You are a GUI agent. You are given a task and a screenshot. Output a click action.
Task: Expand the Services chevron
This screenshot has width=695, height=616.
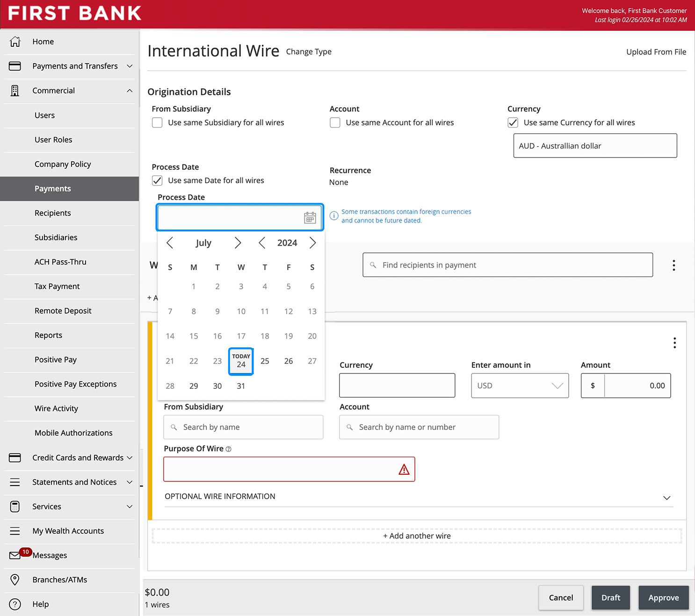pyautogui.click(x=130, y=507)
